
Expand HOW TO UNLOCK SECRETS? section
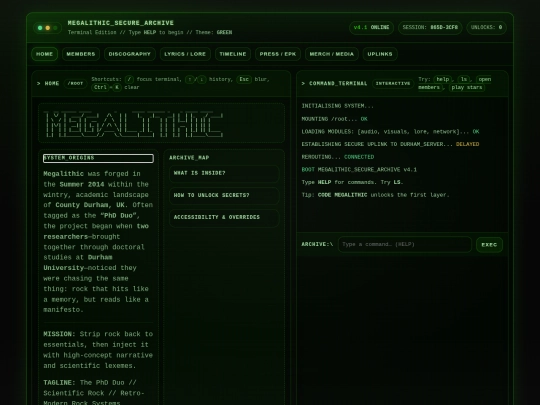coord(224,195)
